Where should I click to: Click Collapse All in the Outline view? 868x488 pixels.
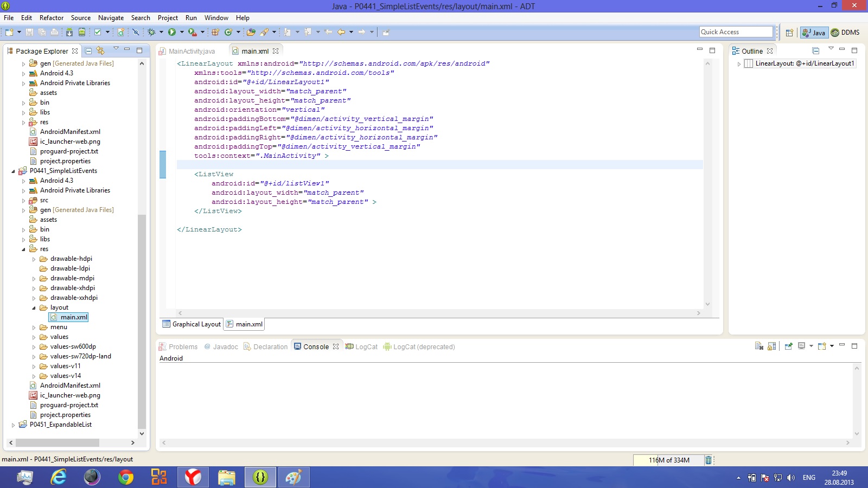pyautogui.click(x=815, y=51)
